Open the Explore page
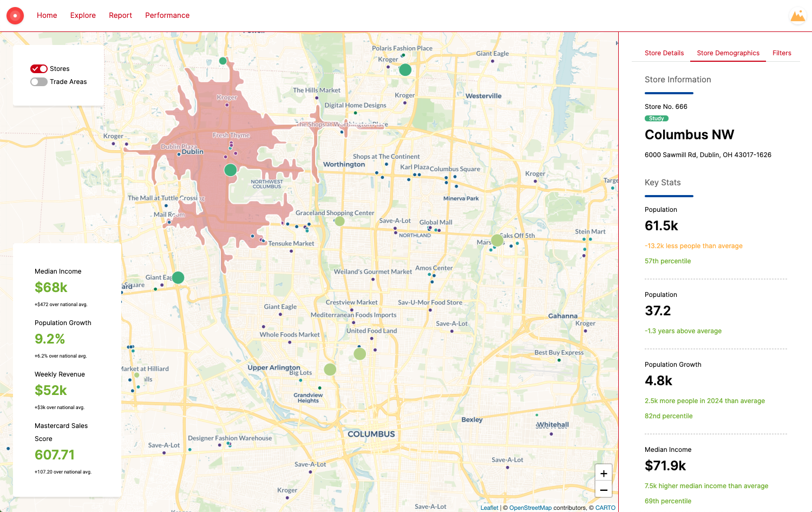The width and height of the screenshot is (812, 512). 83,15
